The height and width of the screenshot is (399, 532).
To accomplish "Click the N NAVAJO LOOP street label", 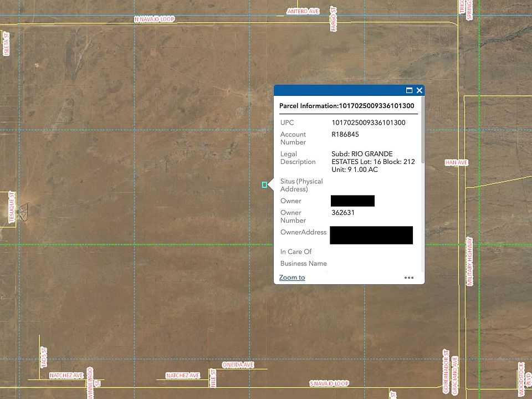I will click(x=155, y=19).
